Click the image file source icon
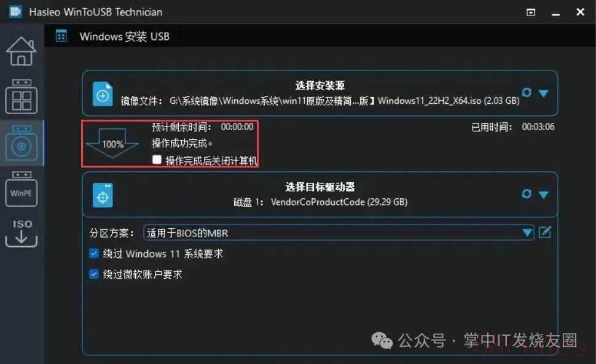The height and width of the screenshot is (364, 596). [103, 94]
